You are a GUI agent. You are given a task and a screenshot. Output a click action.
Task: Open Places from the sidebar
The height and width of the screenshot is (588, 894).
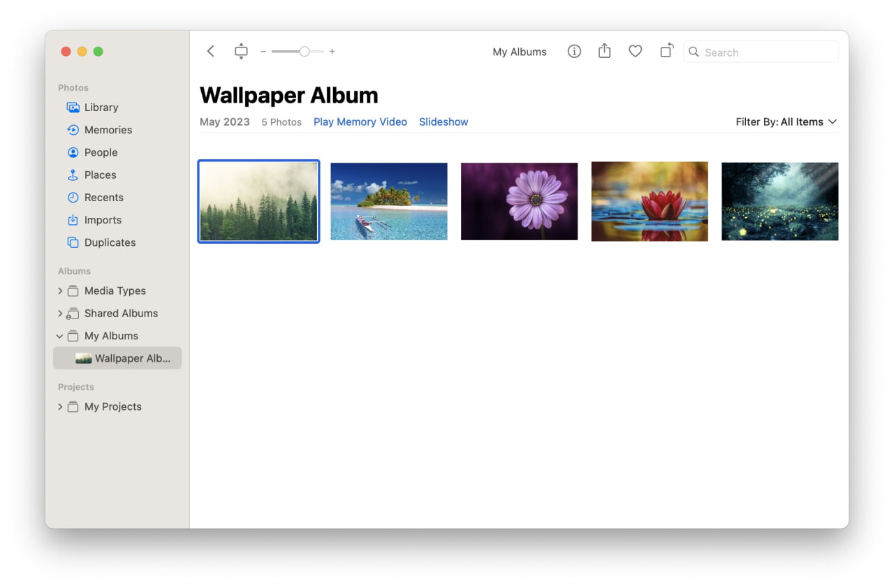100,175
